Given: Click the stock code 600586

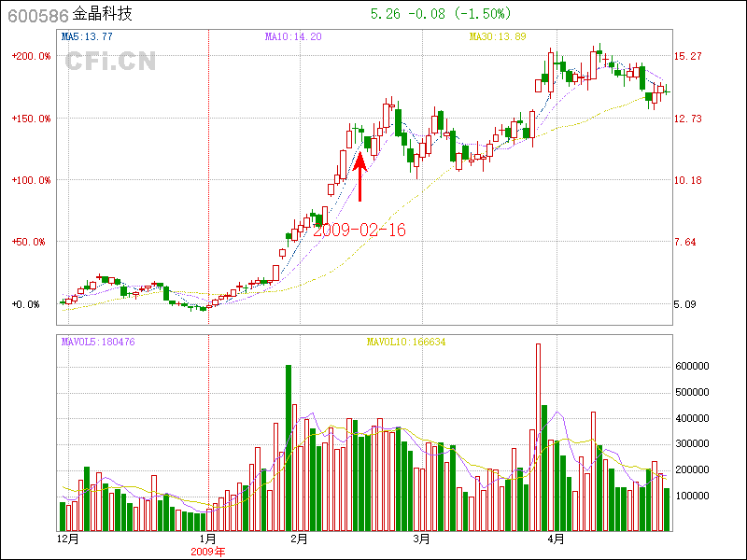Looking at the screenshot, I should click(x=37, y=15).
